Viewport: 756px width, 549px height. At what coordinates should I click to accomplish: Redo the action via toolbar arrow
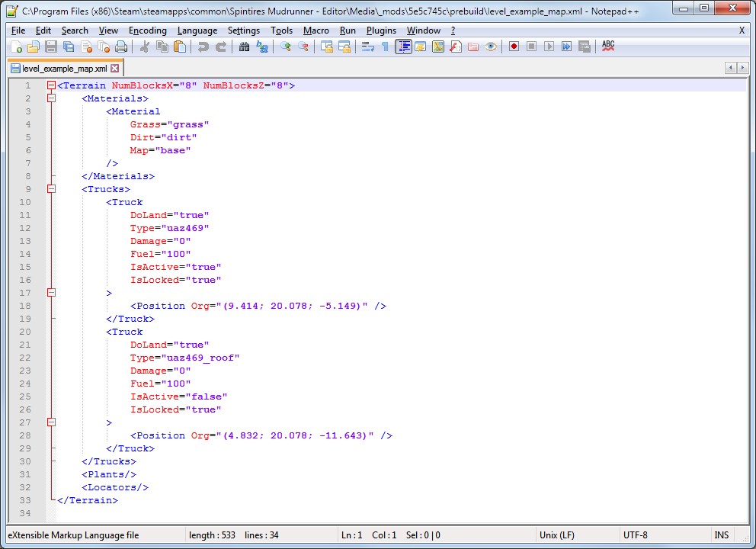[220, 47]
